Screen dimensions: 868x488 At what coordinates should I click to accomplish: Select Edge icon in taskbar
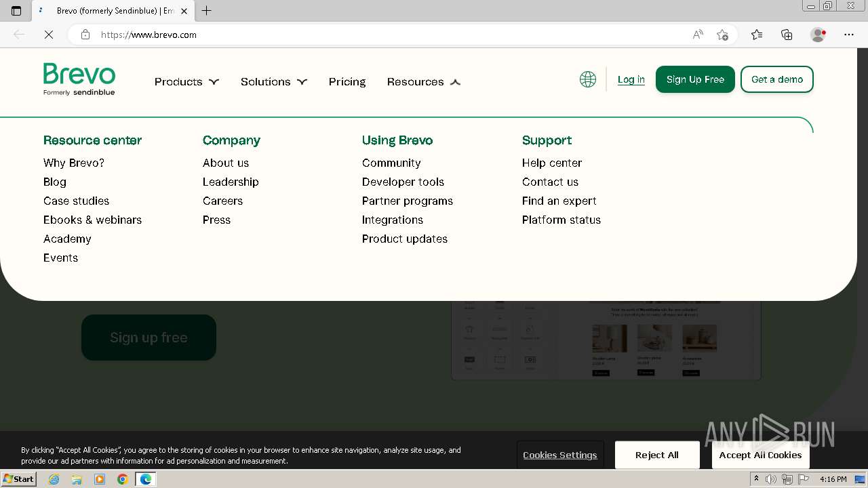click(x=146, y=479)
